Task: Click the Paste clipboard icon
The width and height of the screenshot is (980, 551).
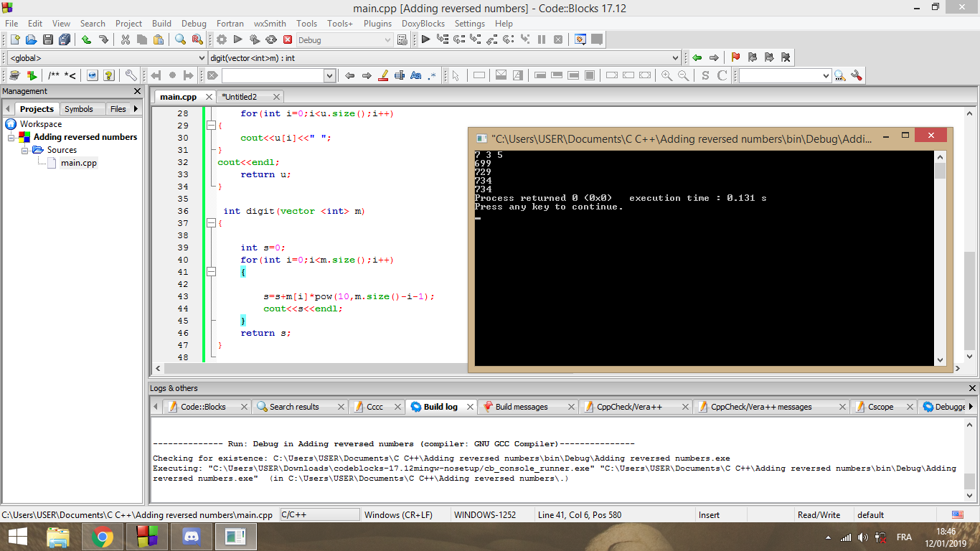Action: tap(159, 40)
